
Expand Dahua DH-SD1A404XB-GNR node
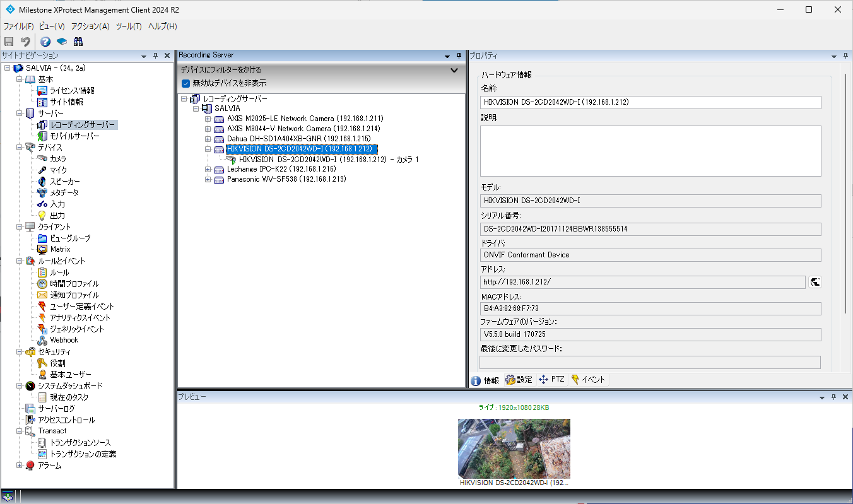tap(208, 139)
